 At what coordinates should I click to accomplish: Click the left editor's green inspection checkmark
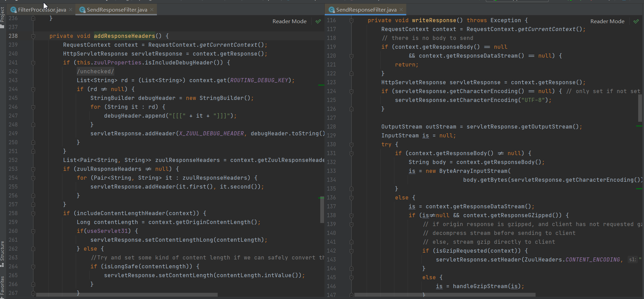318,21
